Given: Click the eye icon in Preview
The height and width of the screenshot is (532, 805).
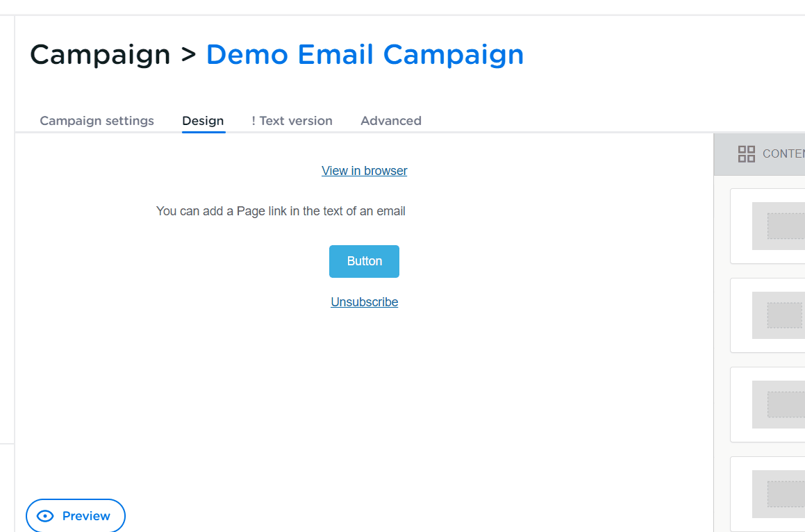Looking at the screenshot, I should click(x=46, y=516).
